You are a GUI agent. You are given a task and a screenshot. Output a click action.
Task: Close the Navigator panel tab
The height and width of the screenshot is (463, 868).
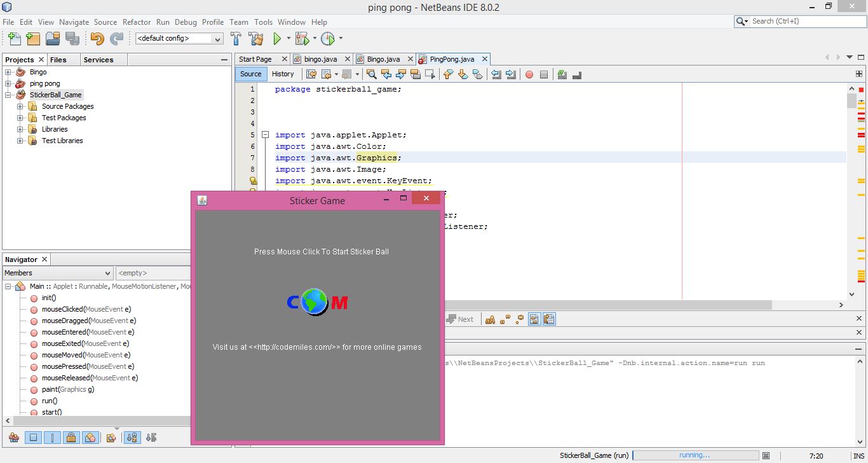coord(44,259)
